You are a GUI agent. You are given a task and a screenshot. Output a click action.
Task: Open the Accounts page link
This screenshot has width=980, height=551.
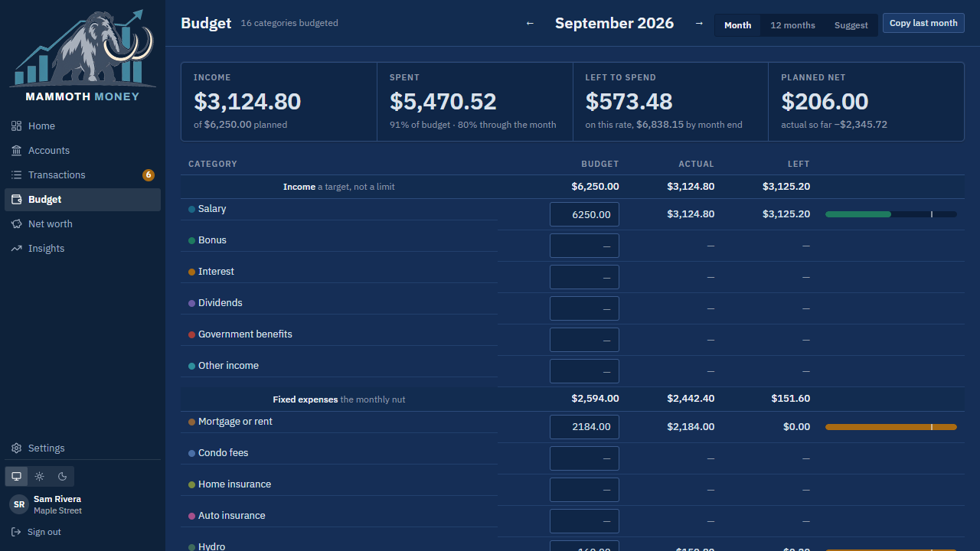click(83, 151)
